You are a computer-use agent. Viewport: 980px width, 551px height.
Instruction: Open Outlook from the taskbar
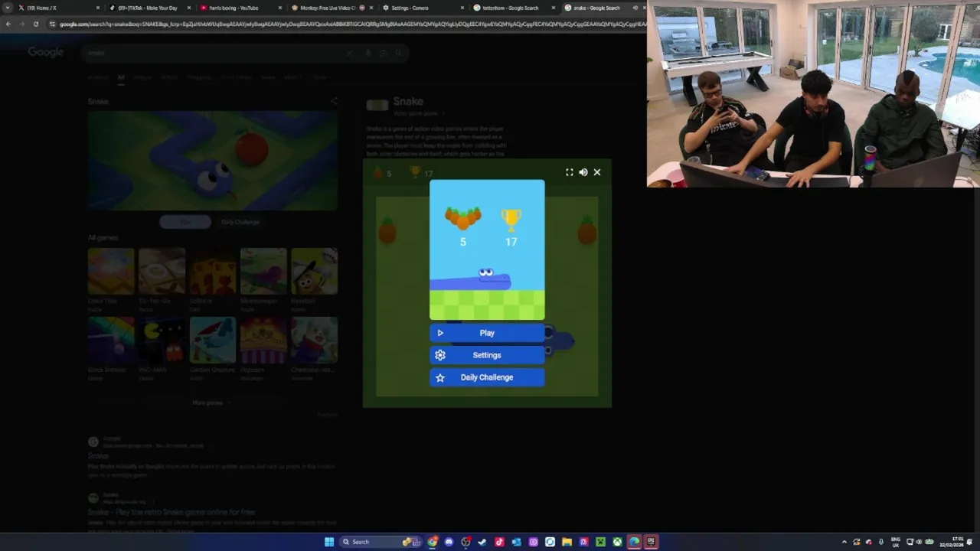coord(516,542)
